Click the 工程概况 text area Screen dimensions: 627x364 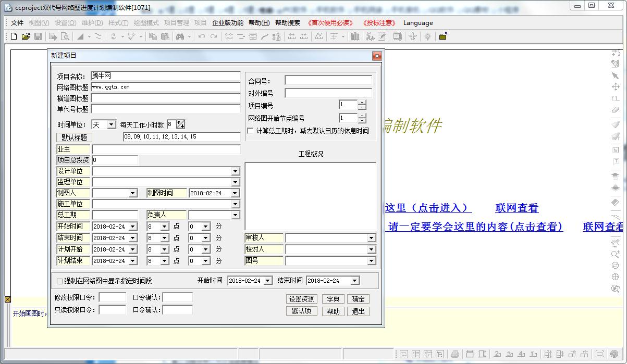coord(311,196)
